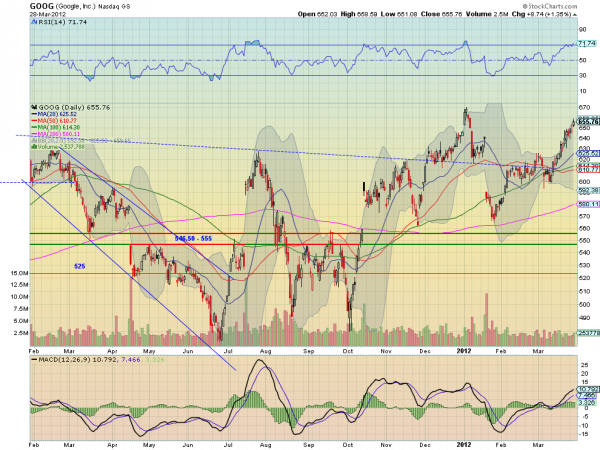Click the Jul label under the MACD panel
The image size is (600, 450).
click(x=228, y=445)
